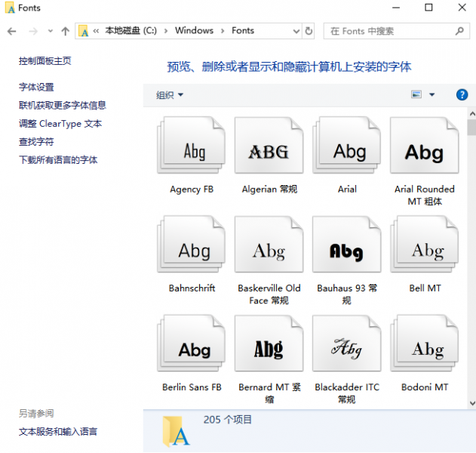The image size is (476, 453).
Task: Open 控制面板主页 link
Action: coord(45,61)
